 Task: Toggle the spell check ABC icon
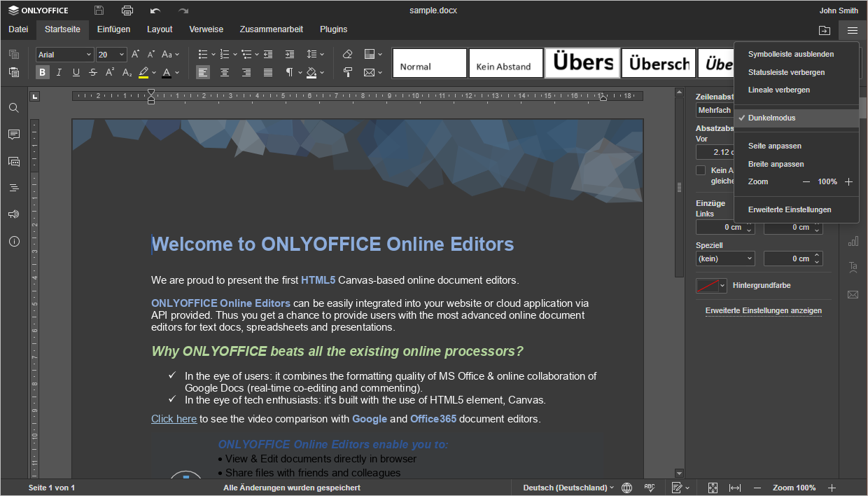(650, 488)
